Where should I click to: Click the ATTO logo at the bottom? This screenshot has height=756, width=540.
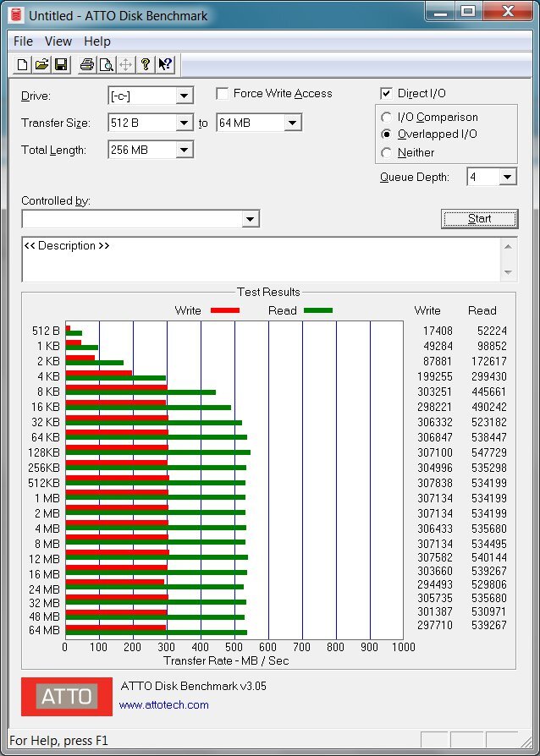pyautogui.click(x=67, y=697)
